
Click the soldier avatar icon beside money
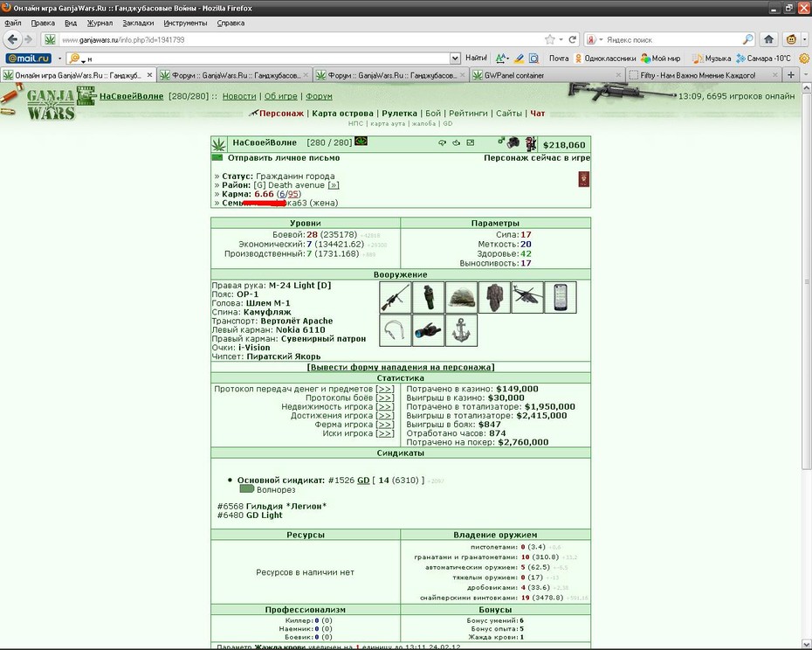(x=530, y=143)
